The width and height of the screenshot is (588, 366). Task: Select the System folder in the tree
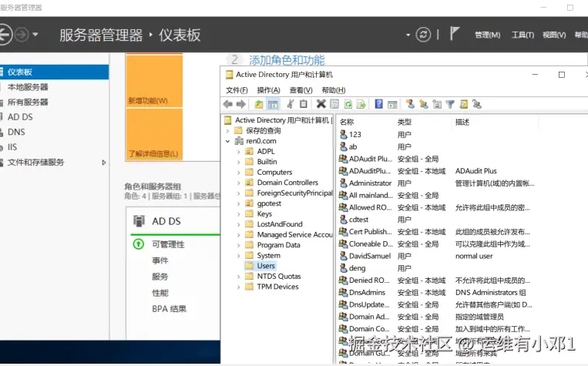[x=268, y=256]
